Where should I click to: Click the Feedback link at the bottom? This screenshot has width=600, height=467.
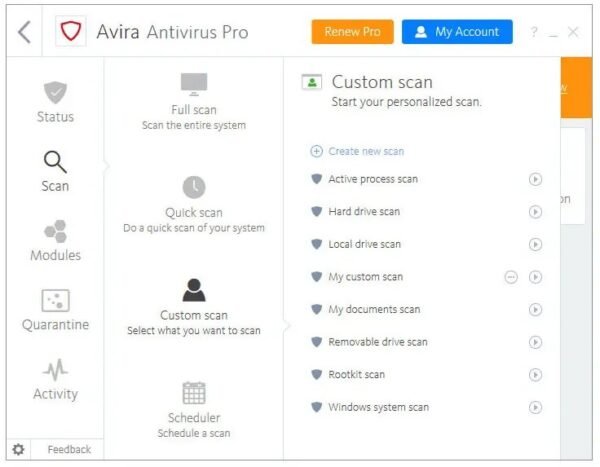[69, 449]
